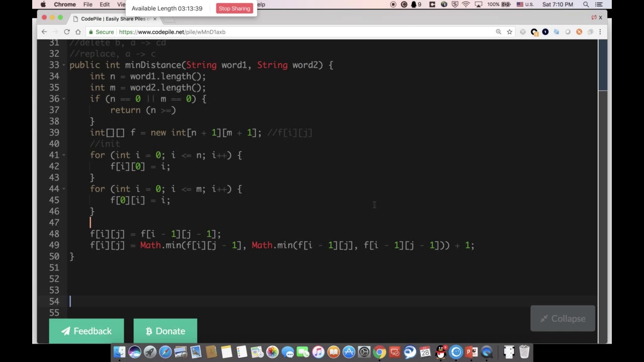644x362 pixels.
Task: Open Launchpad rocket icon in dock
Action: click(x=150, y=352)
